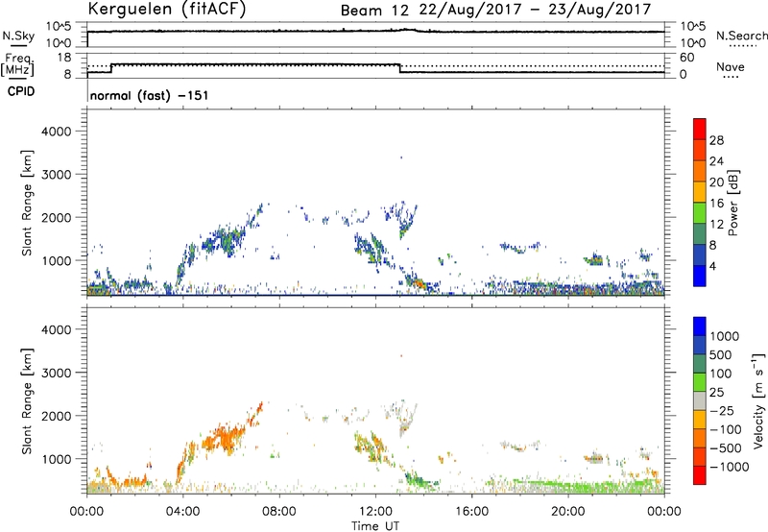The width and height of the screenshot is (768, 532).
Task: Click the grey segment of Velocity colorbar
Action: 700,401
